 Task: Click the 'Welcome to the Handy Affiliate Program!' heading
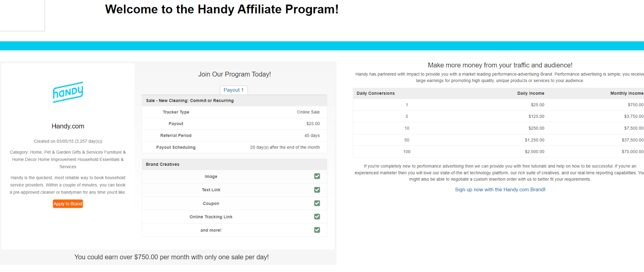click(x=222, y=9)
